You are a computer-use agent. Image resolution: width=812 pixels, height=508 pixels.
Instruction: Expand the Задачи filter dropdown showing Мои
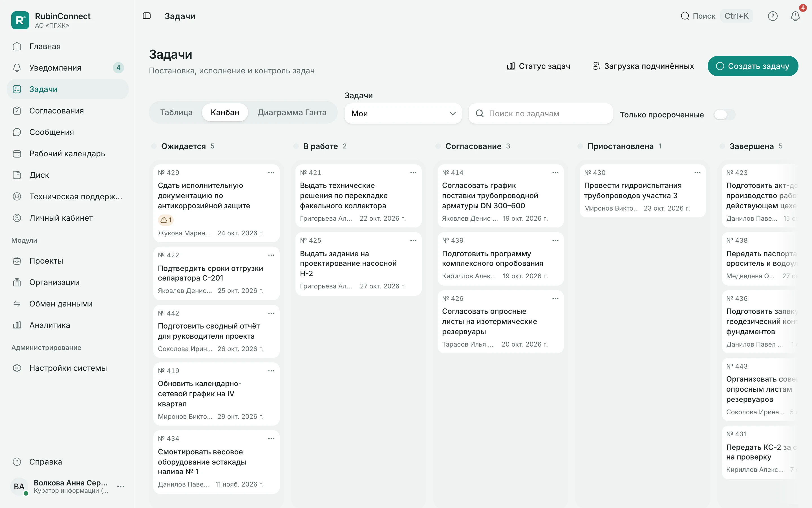(x=403, y=113)
